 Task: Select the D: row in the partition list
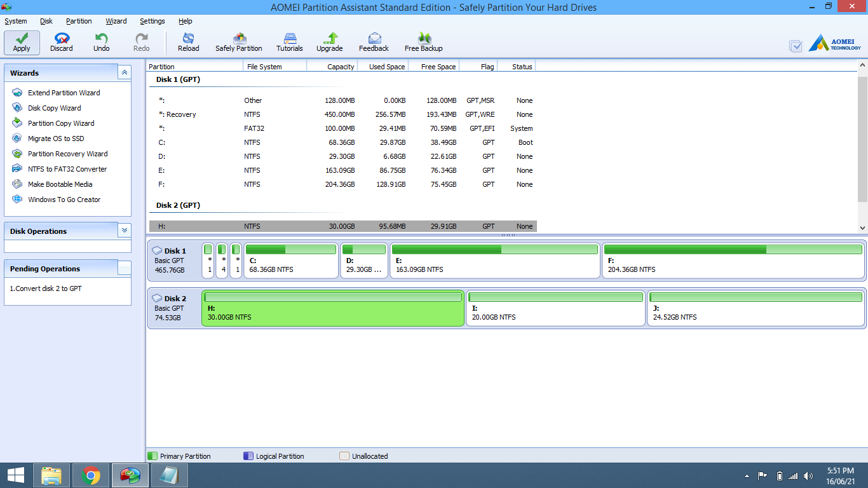coord(343,156)
